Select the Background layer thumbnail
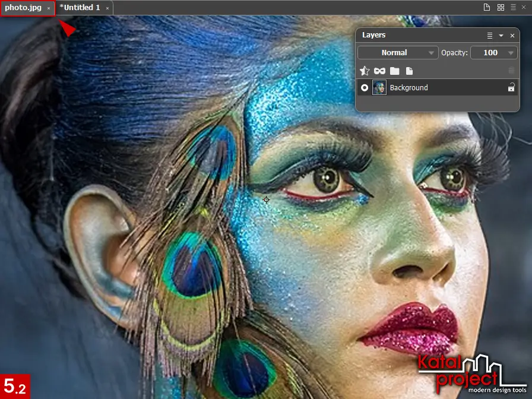This screenshot has width=532, height=399. pos(379,88)
